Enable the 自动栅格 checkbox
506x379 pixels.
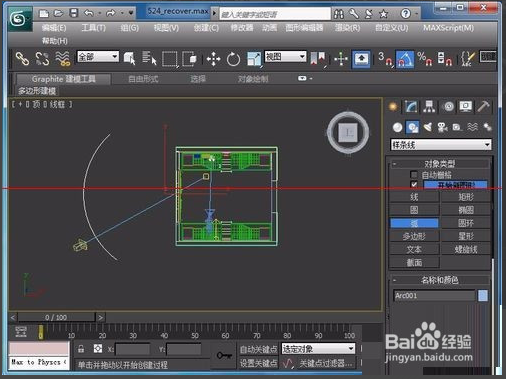414,174
